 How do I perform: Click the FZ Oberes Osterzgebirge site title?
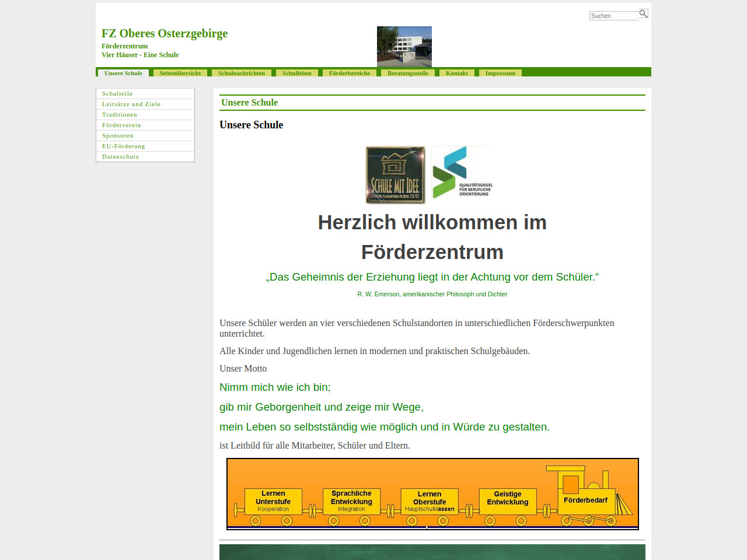(x=165, y=33)
